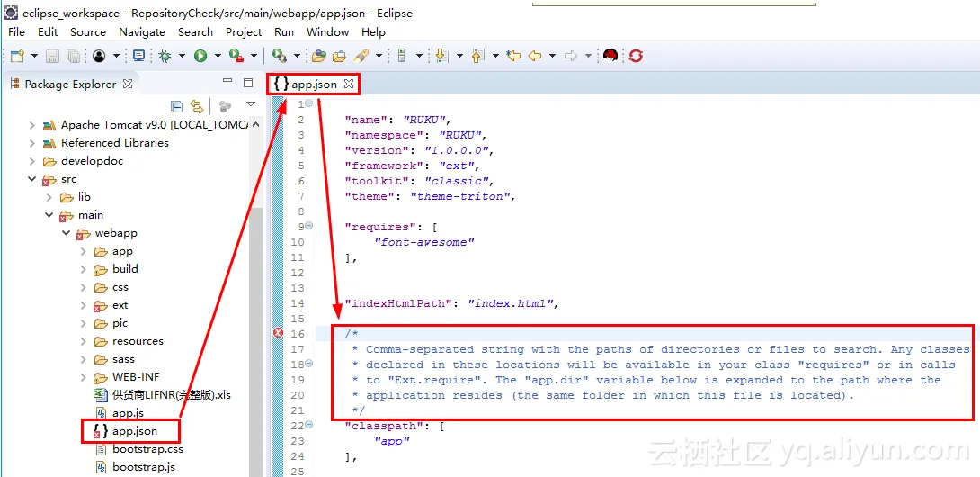
Task: Select bootstrap.css in Package Explorer
Action: pyautogui.click(x=147, y=449)
